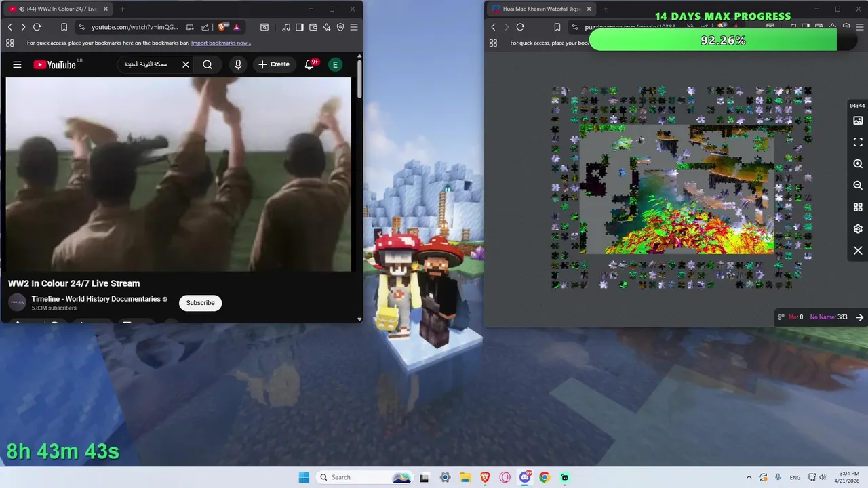Open site settings icon beside youtube.com URL
Screen dimensions: 868x488
click(x=81, y=27)
